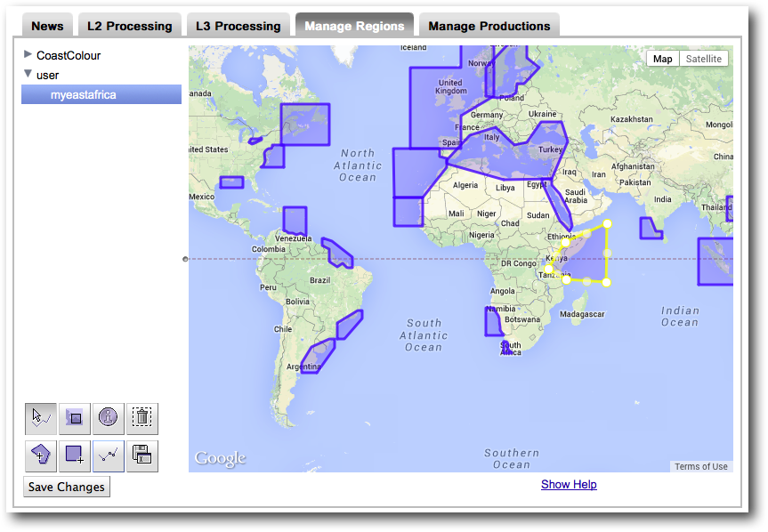Open the Show Help link
The image size is (768, 532).
point(569,485)
